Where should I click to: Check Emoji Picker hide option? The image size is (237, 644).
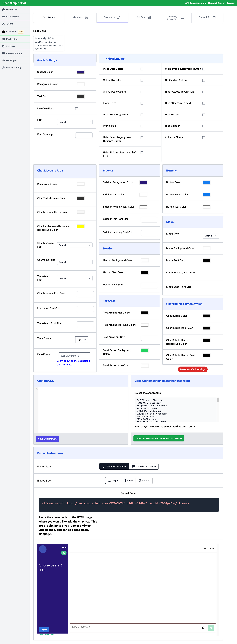pos(142,103)
